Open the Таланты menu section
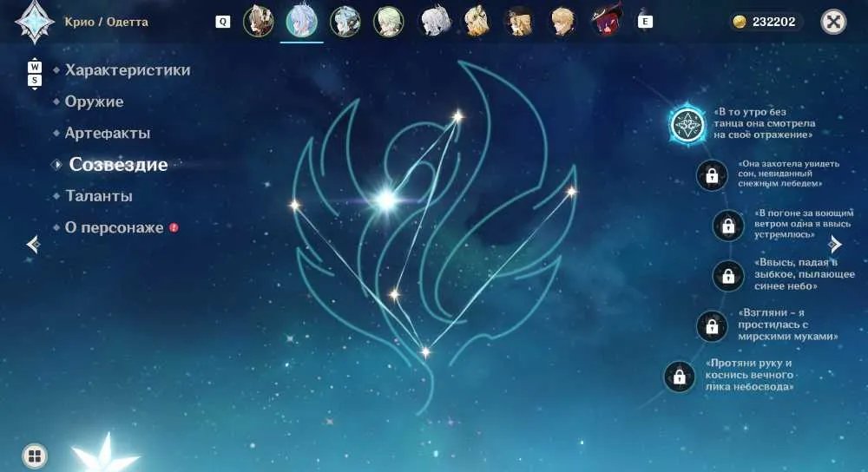 99,196
